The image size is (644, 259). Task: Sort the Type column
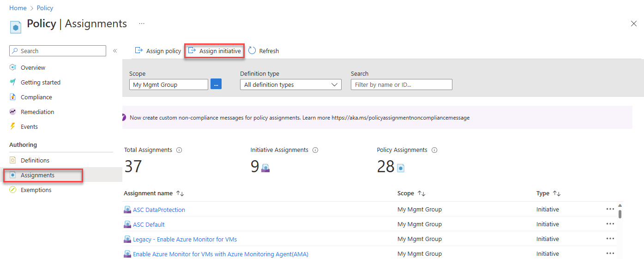click(x=557, y=194)
